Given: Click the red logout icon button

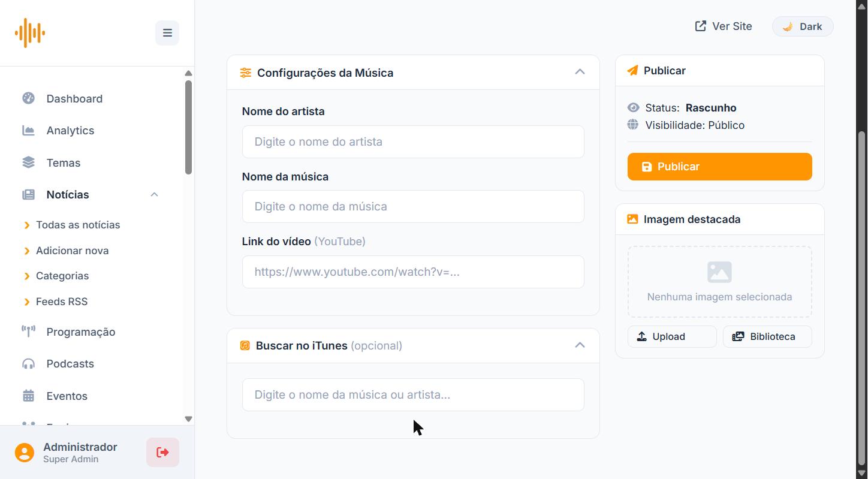Looking at the screenshot, I should click(x=162, y=452).
